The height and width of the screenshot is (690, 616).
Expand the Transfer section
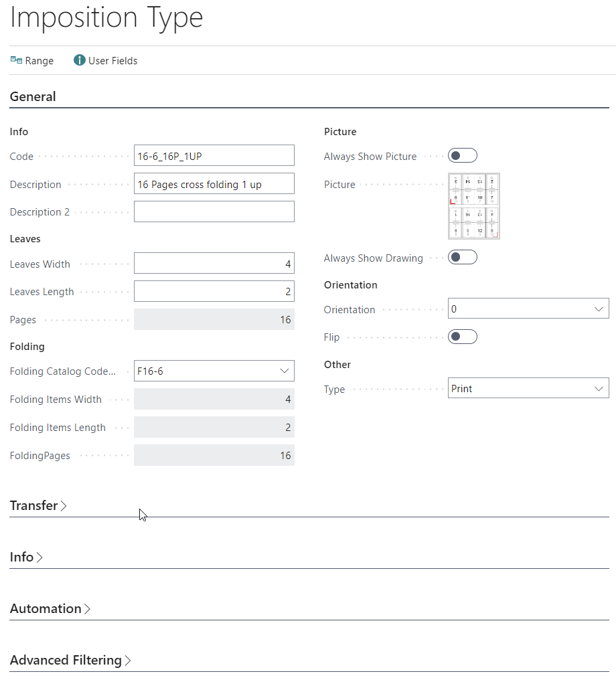pos(38,506)
